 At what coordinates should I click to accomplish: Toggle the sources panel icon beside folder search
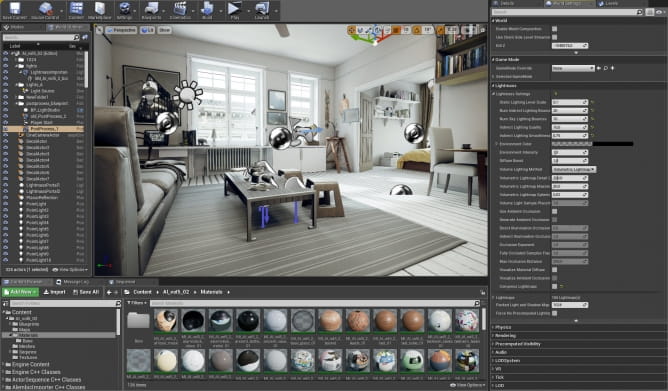coord(6,303)
